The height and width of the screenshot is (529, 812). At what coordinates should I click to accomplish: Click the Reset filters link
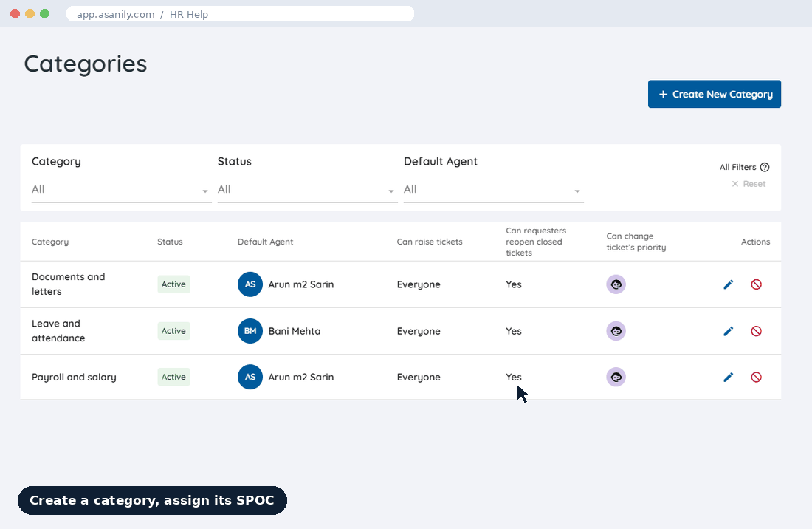point(749,184)
